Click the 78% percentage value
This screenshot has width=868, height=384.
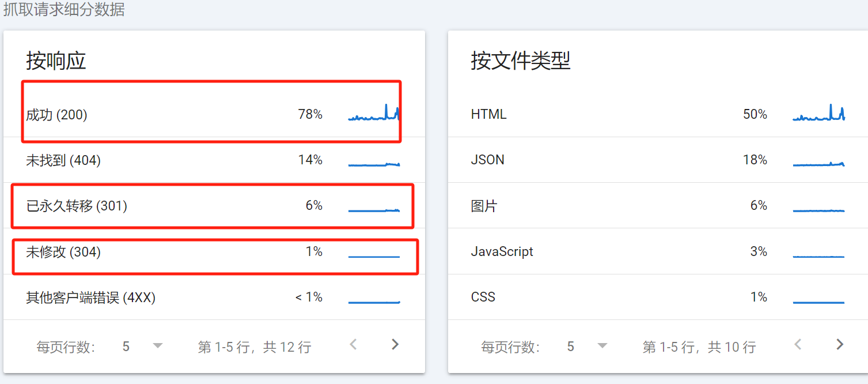[x=311, y=114]
